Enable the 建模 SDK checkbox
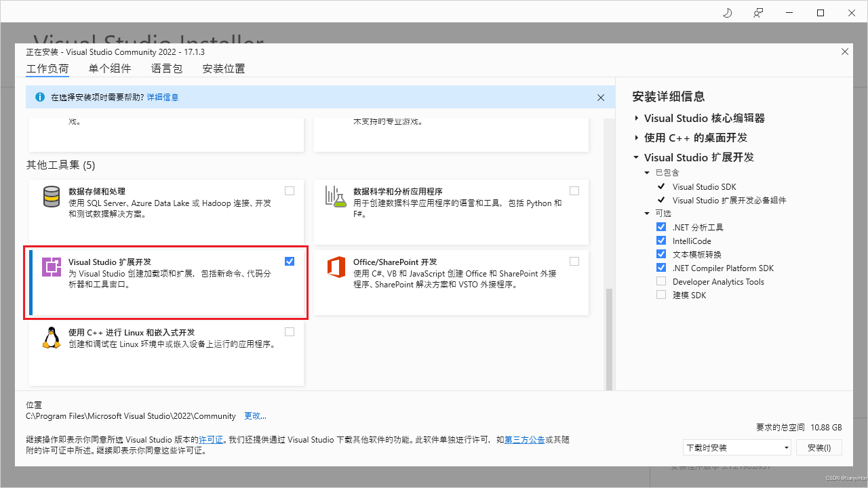Image resolution: width=868 pixels, height=488 pixels. [661, 295]
